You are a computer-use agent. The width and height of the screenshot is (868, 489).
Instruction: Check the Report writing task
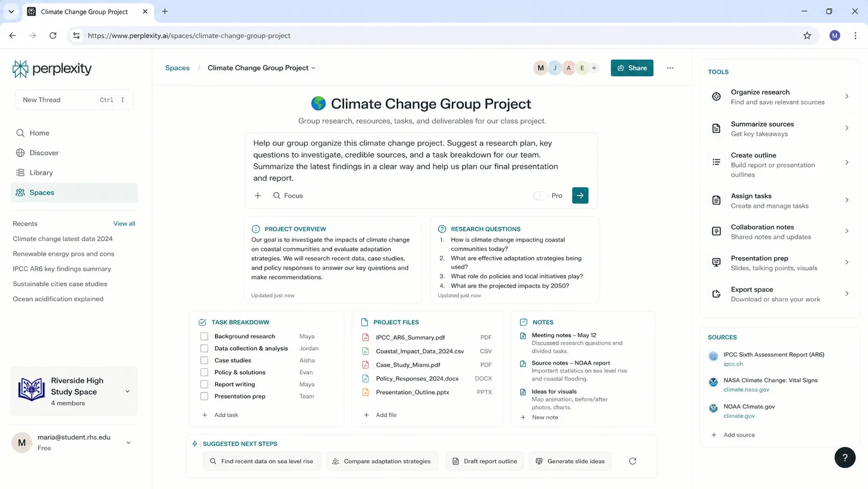pyautogui.click(x=205, y=385)
